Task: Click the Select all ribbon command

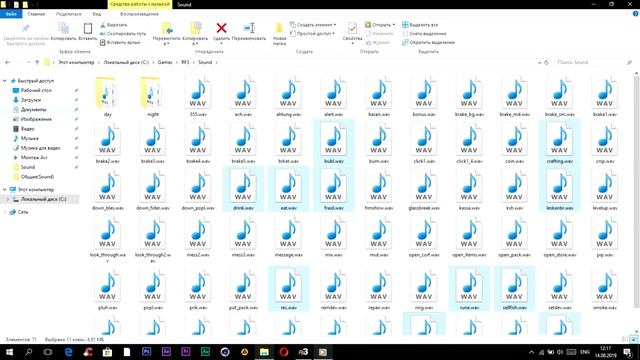Action: point(420,25)
